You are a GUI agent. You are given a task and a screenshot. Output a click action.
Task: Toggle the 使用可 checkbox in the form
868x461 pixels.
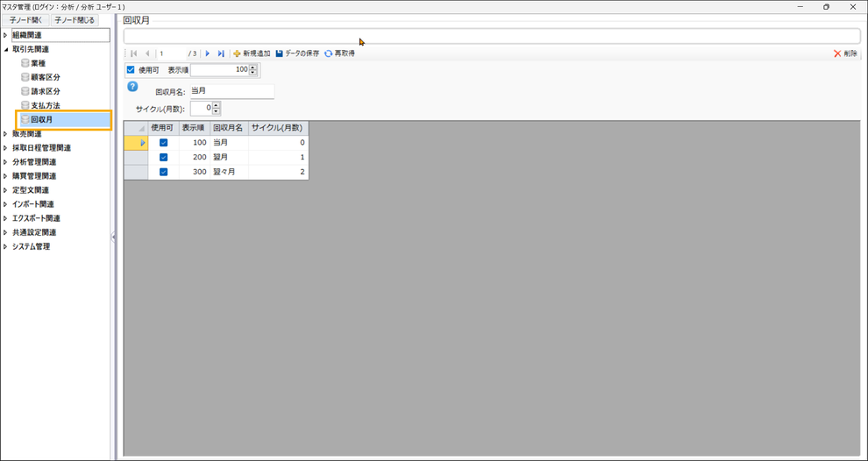point(131,70)
